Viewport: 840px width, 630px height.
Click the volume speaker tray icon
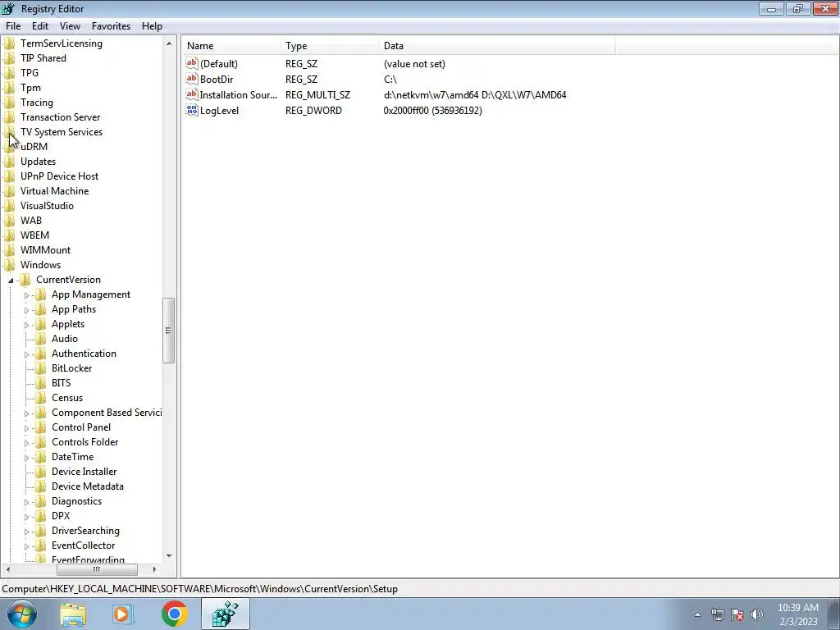pos(757,614)
